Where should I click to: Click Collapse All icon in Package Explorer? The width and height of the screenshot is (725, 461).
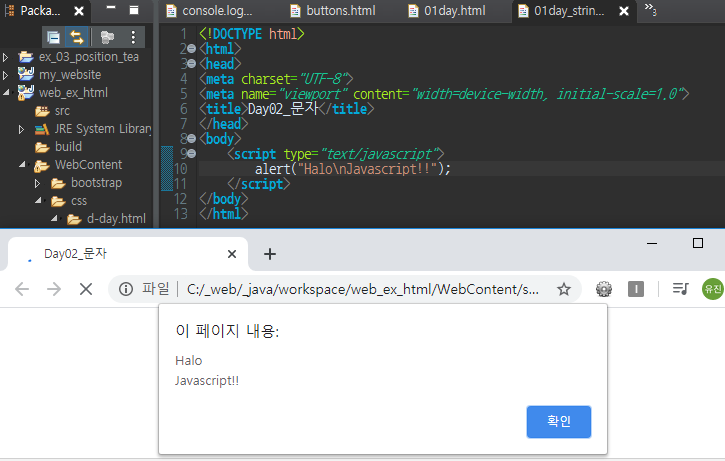click(x=53, y=37)
